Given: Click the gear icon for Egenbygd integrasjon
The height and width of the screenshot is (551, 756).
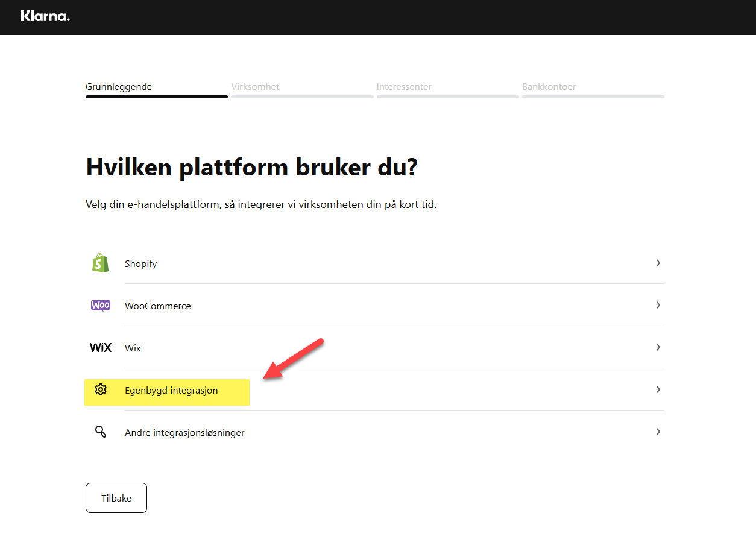Looking at the screenshot, I should [101, 390].
